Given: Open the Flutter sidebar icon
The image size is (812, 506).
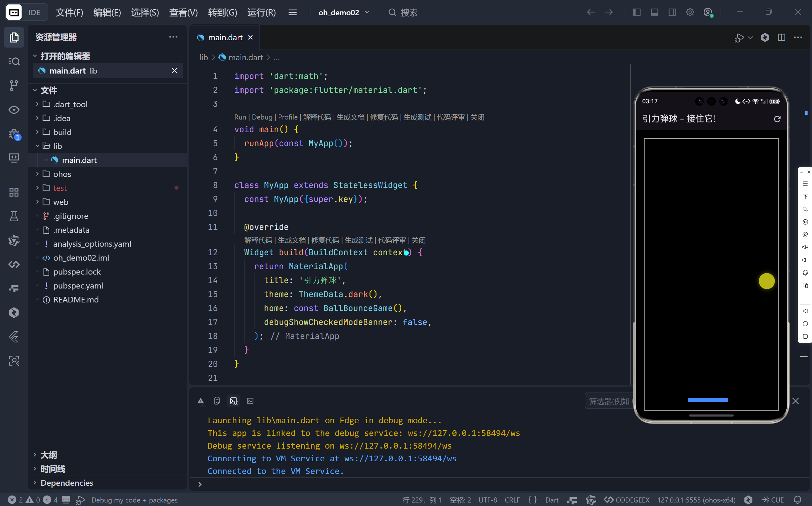Looking at the screenshot, I should click(14, 337).
